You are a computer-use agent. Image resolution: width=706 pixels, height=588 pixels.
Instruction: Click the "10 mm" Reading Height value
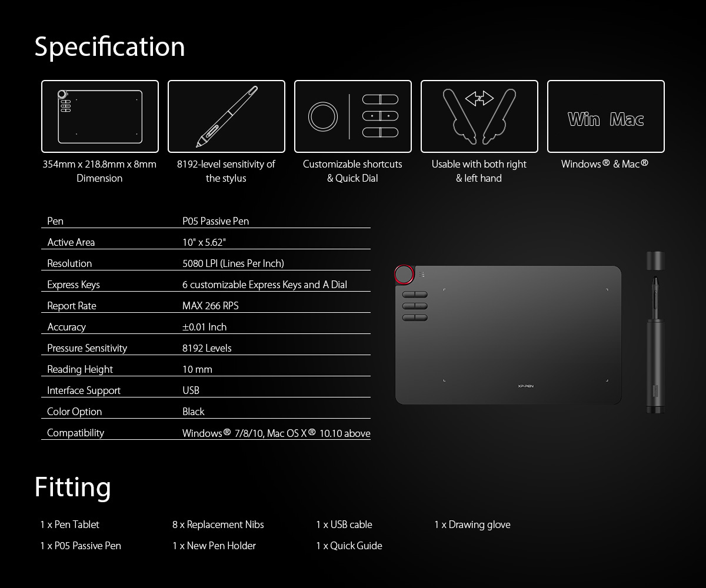click(x=197, y=369)
